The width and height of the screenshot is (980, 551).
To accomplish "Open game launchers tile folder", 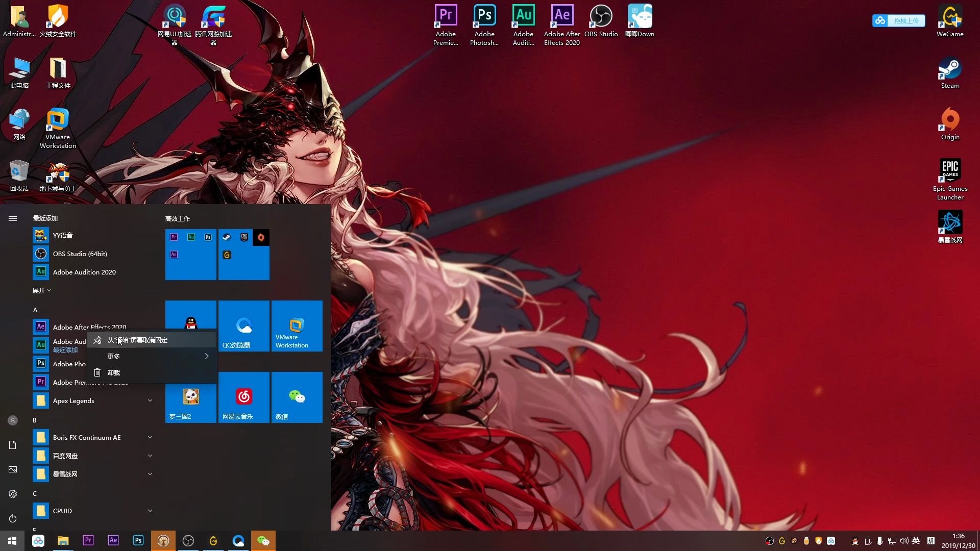I will pyautogui.click(x=244, y=255).
